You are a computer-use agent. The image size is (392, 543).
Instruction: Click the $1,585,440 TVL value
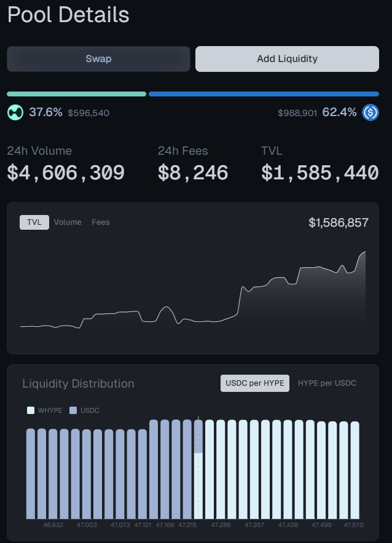pos(320,173)
